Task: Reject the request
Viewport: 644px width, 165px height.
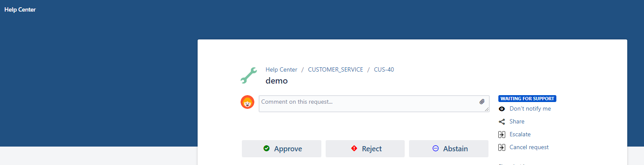Action: (365, 149)
